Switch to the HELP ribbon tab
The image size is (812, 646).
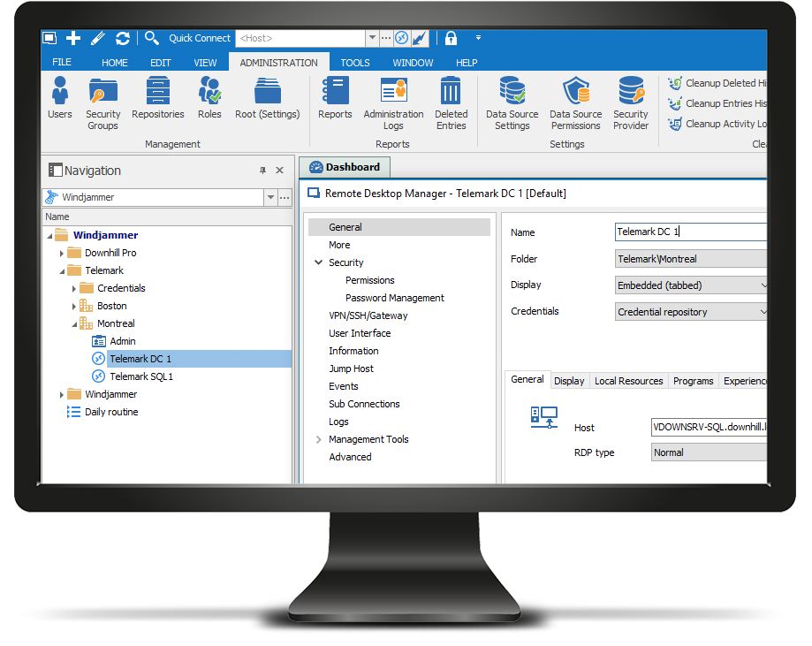click(x=467, y=62)
